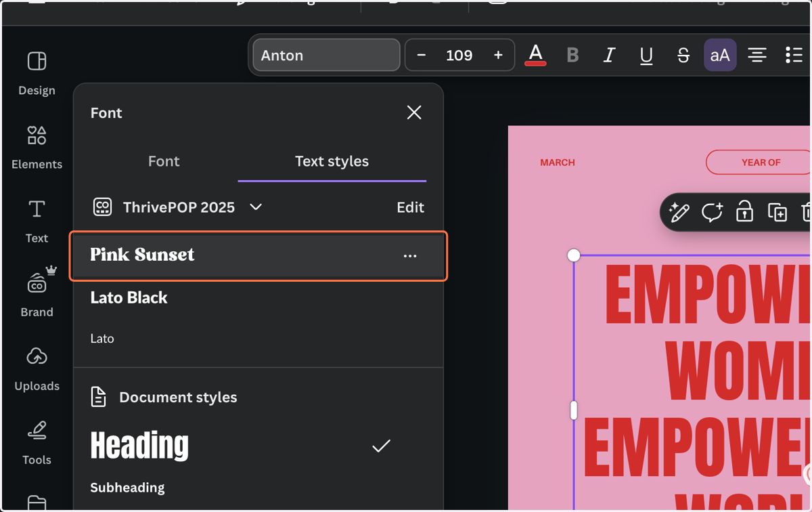Click the top-left corner resize handle
Image resolution: width=812 pixels, height=512 pixels.
click(x=574, y=255)
